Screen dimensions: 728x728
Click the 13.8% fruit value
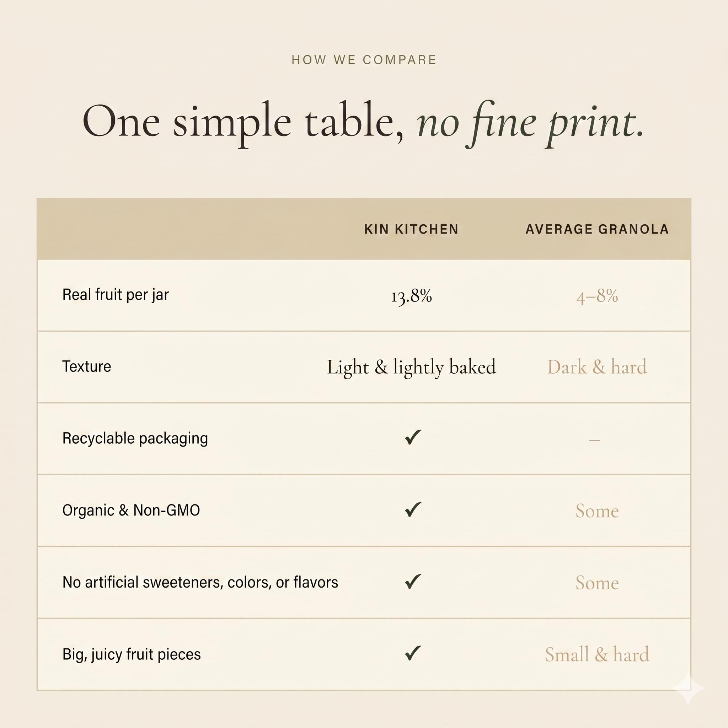tap(412, 296)
